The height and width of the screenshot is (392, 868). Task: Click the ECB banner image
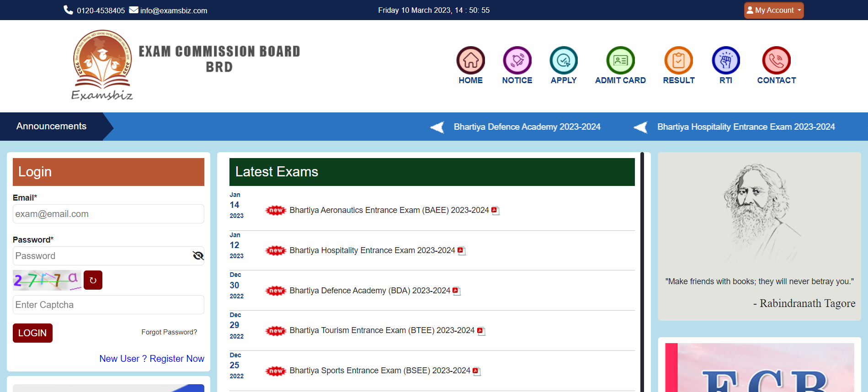coord(759,367)
